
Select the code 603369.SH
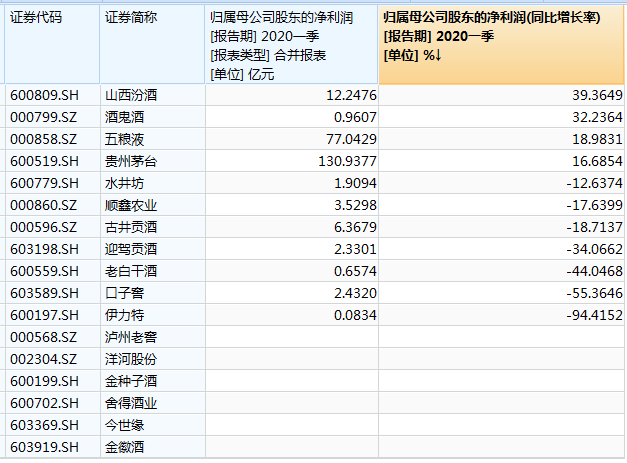(x=44, y=425)
